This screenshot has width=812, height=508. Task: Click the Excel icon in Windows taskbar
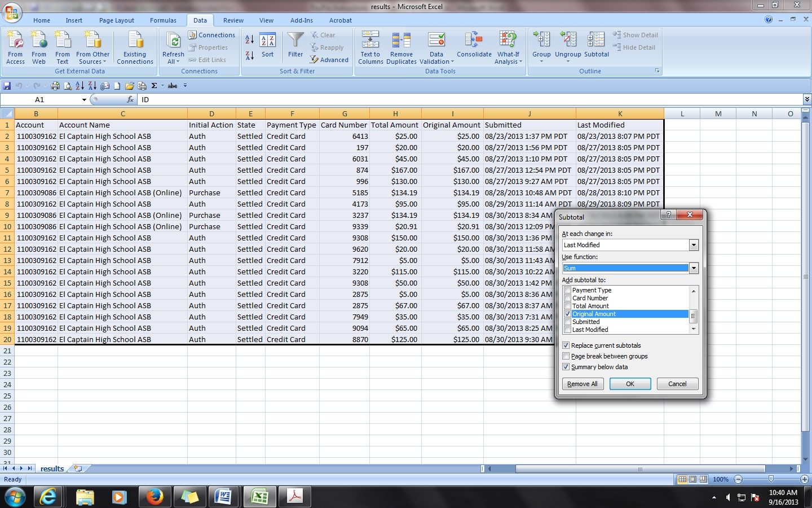pyautogui.click(x=259, y=497)
